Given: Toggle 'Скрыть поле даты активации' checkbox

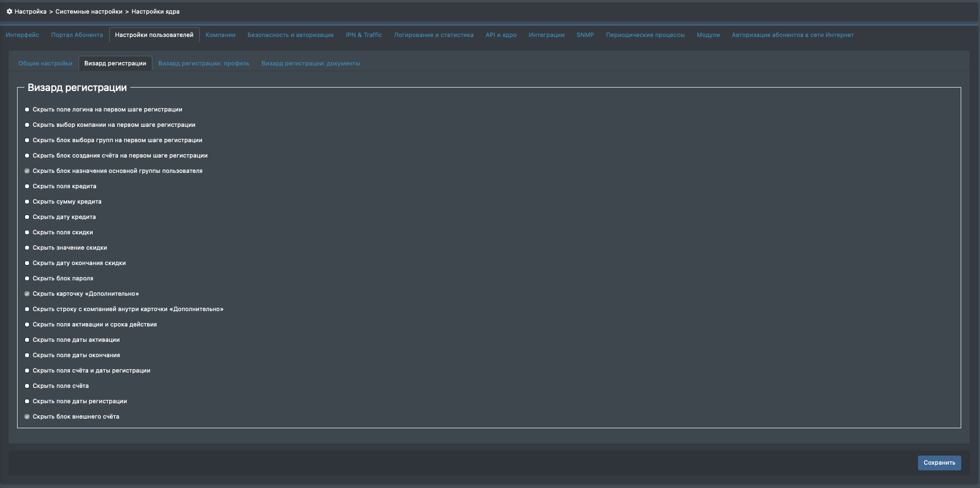Looking at the screenshot, I should [27, 340].
